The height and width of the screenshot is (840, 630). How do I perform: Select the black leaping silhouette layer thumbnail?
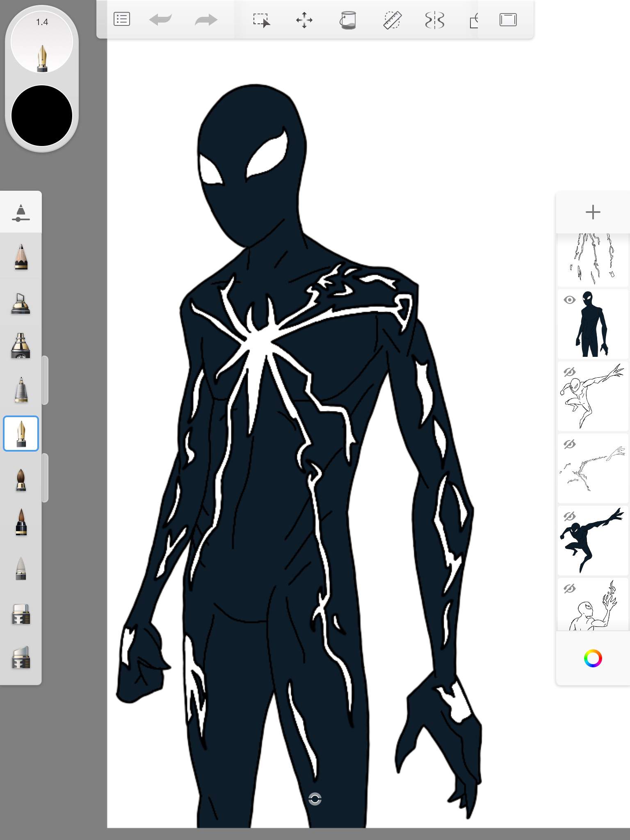(x=593, y=541)
